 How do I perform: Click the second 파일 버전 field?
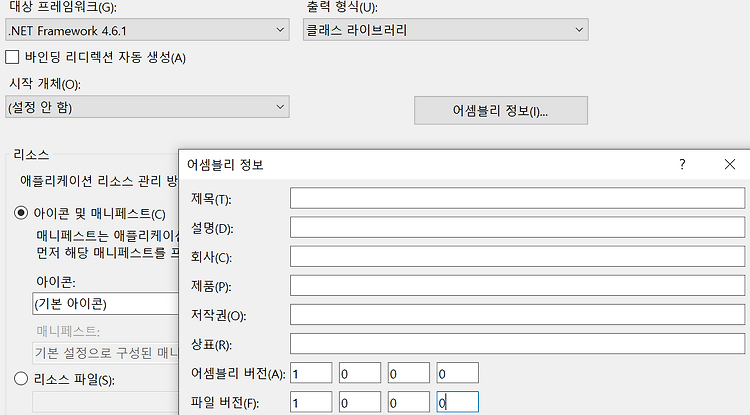360,402
